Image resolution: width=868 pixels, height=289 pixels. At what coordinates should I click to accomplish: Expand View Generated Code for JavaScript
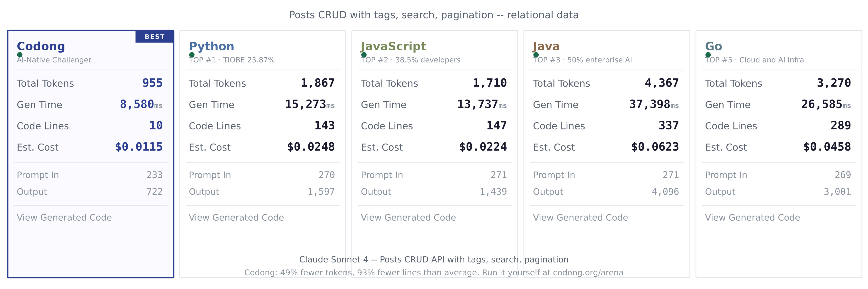point(408,217)
